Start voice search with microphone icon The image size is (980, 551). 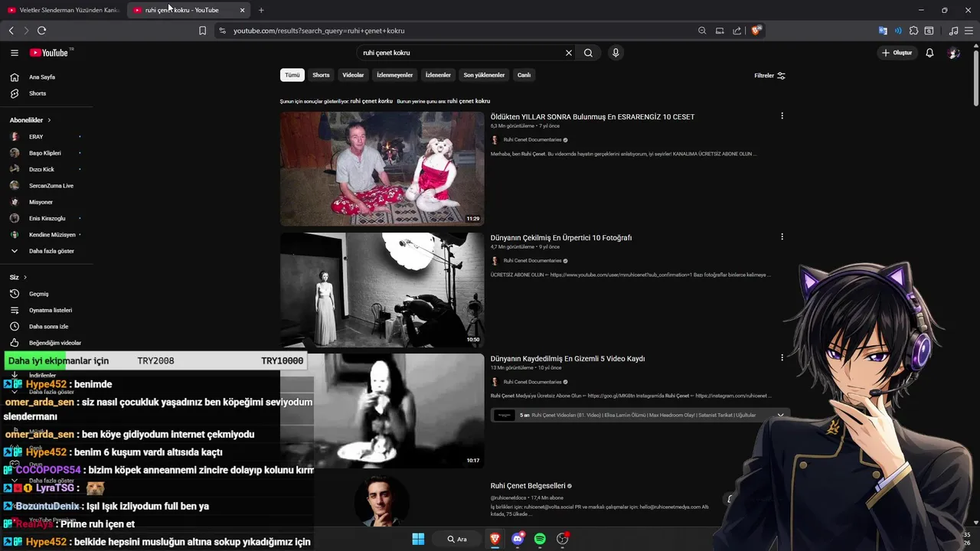(616, 53)
